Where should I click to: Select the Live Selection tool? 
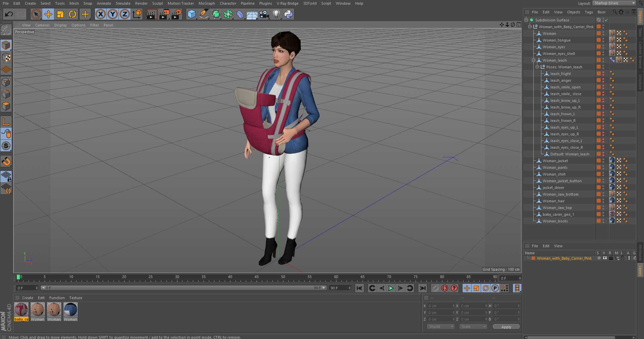(36, 14)
